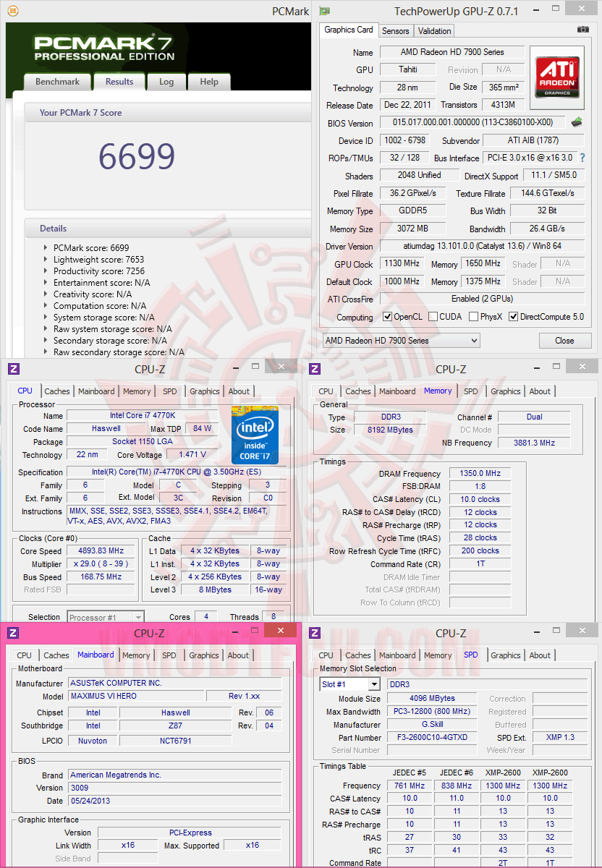Click the GPU-Z Close button
This screenshot has width=602, height=868.
[564, 340]
